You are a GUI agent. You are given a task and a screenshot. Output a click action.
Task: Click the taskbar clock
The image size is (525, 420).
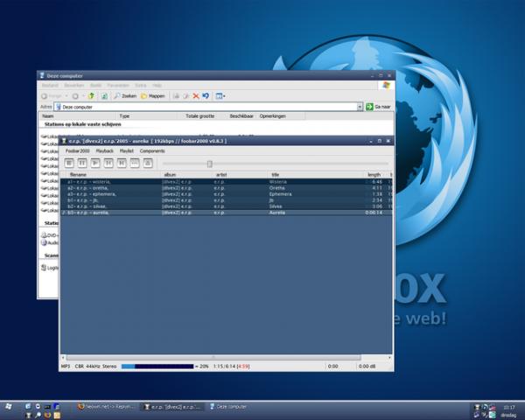pyautogui.click(x=508, y=408)
